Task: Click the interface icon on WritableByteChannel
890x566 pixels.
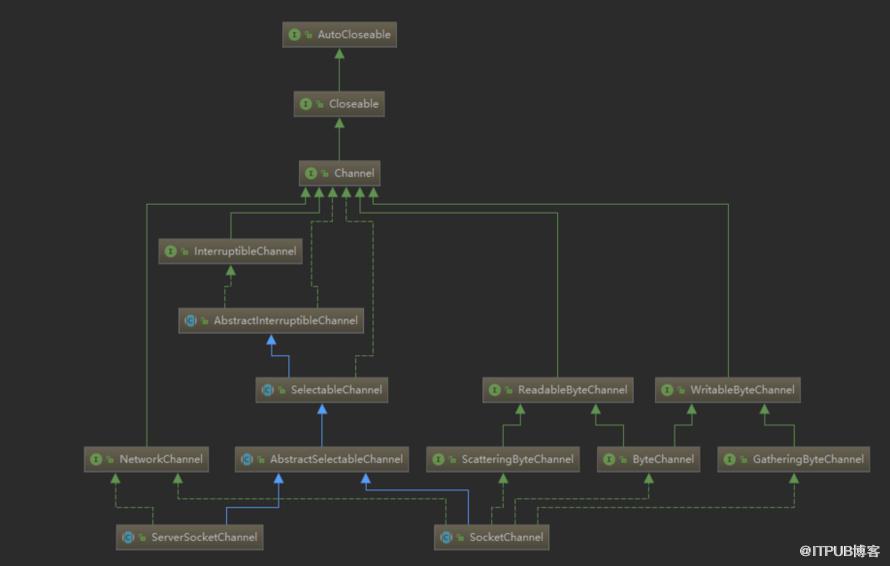Action: pyautogui.click(x=667, y=390)
